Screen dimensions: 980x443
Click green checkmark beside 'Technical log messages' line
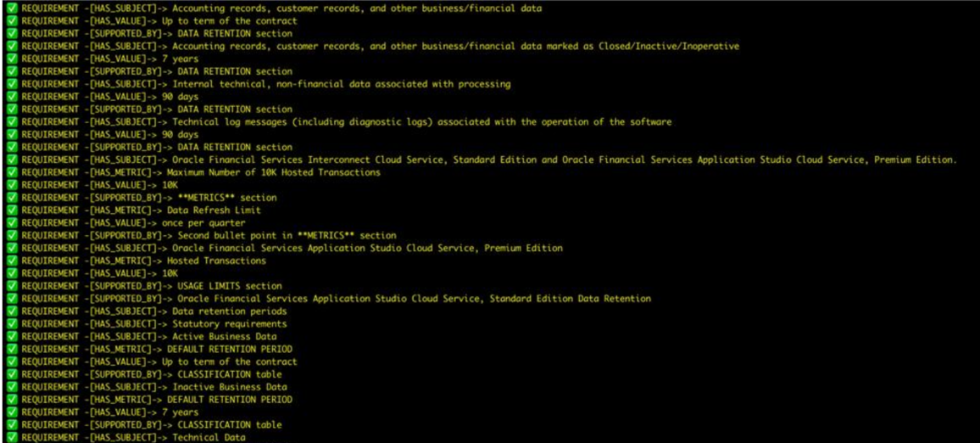click(12, 122)
